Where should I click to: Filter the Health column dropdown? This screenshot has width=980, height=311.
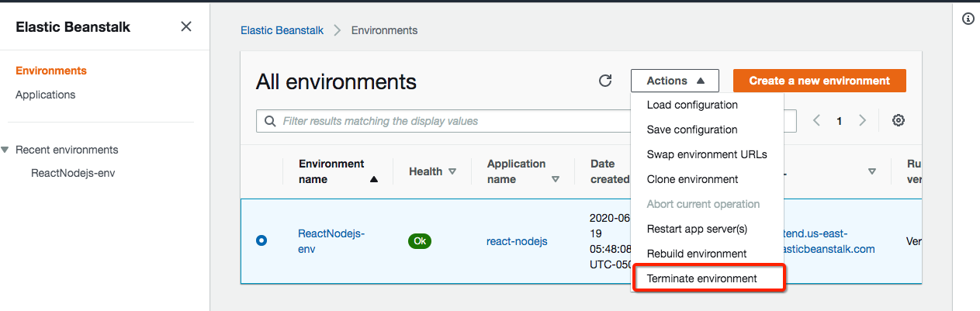(452, 171)
